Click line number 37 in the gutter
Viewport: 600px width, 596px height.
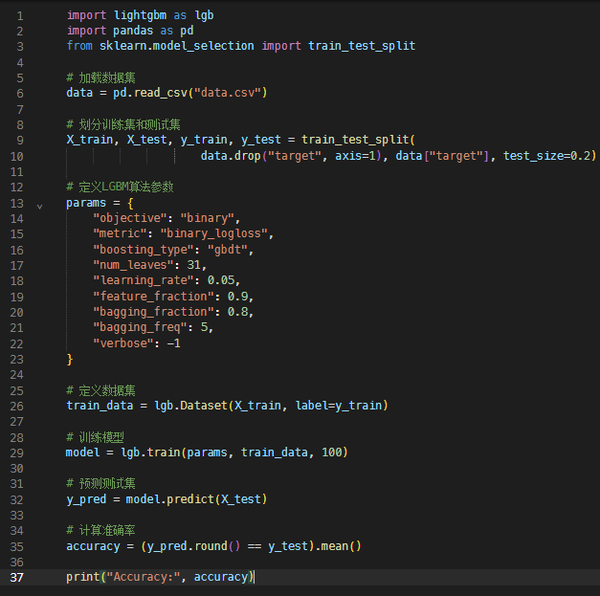(16, 577)
